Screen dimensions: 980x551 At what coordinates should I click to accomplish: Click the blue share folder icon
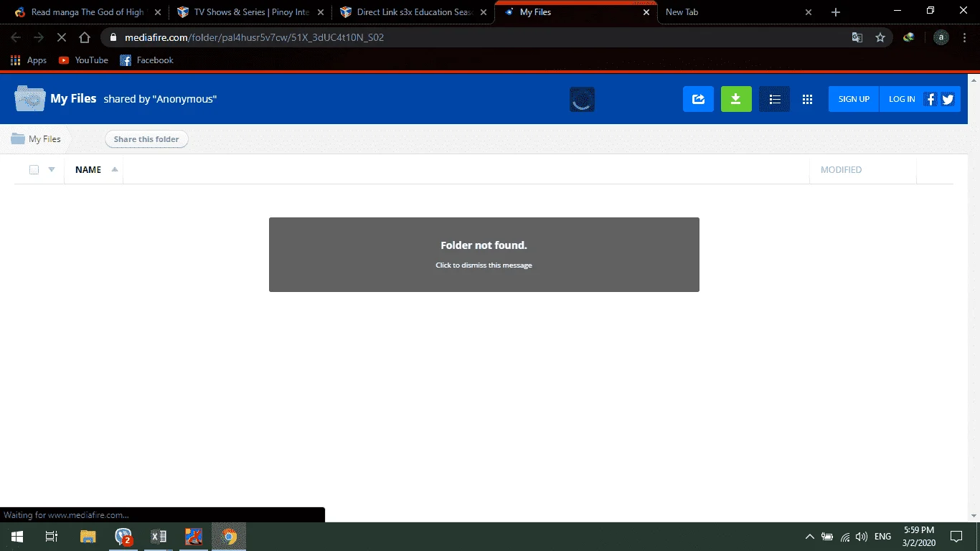pyautogui.click(x=698, y=99)
